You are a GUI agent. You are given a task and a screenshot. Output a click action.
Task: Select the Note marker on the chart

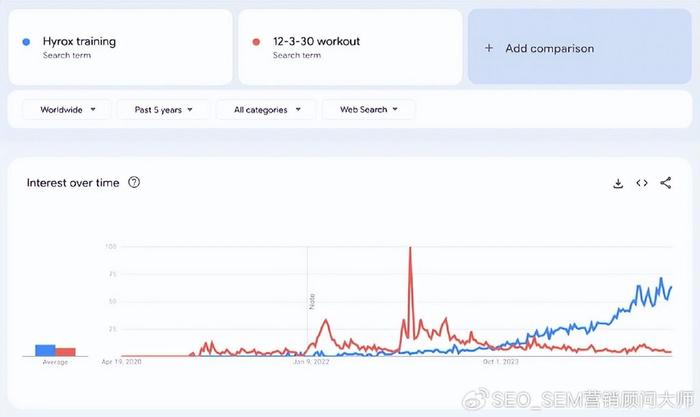pyautogui.click(x=312, y=301)
